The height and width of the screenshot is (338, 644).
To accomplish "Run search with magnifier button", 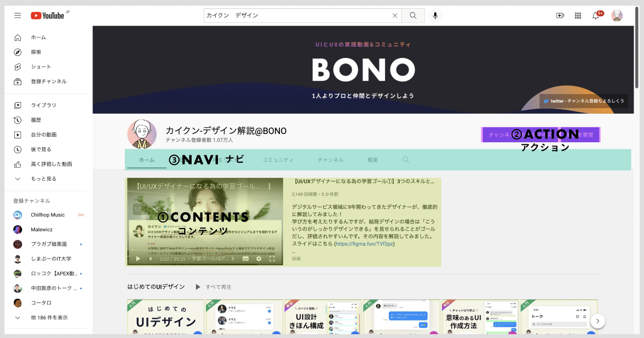I will [413, 15].
